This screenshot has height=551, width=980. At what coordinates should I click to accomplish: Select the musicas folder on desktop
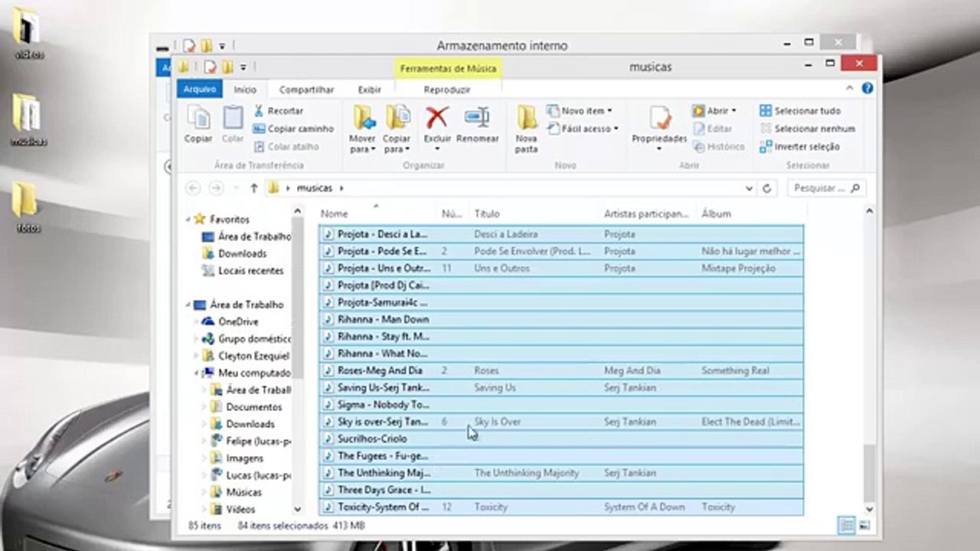pyautogui.click(x=28, y=119)
